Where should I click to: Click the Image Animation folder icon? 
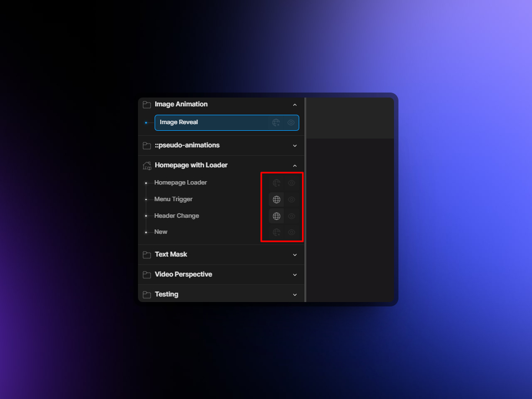click(x=147, y=105)
